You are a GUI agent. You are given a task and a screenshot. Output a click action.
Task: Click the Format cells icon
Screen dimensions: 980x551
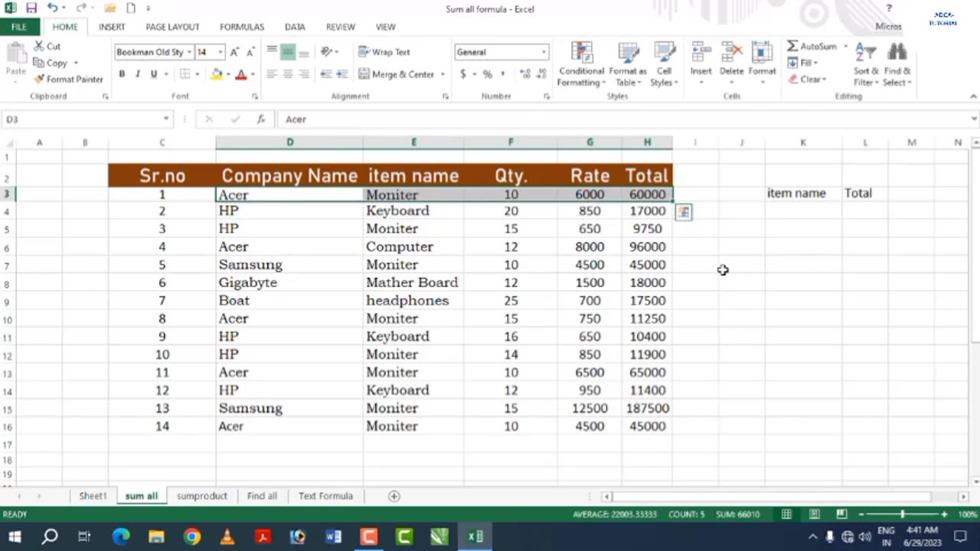[762, 53]
